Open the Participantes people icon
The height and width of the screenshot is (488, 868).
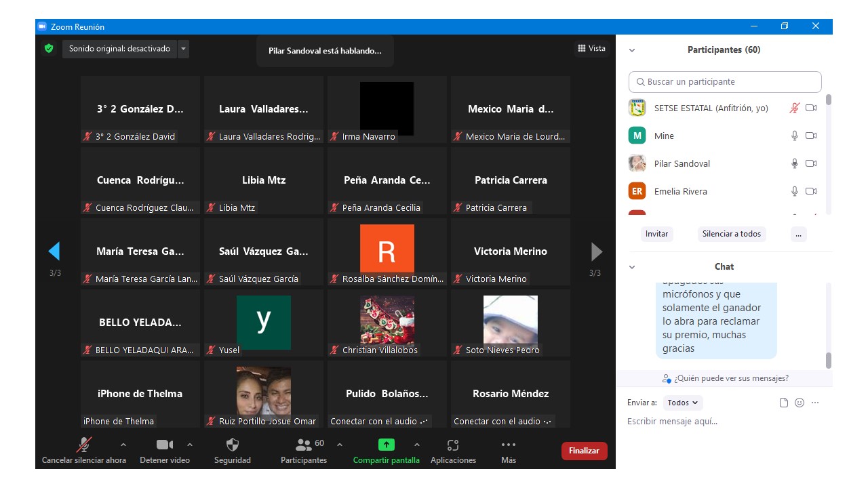tap(304, 445)
